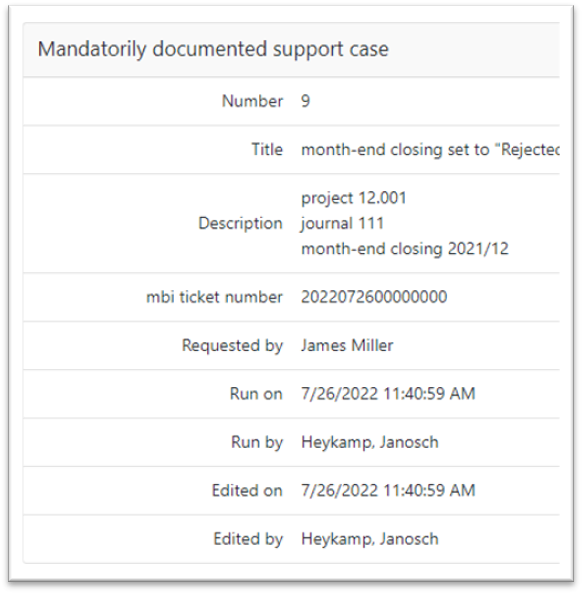The height and width of the screenshot is (594, 583).
Task: Select the month-end closing title text
Action: 430,150
